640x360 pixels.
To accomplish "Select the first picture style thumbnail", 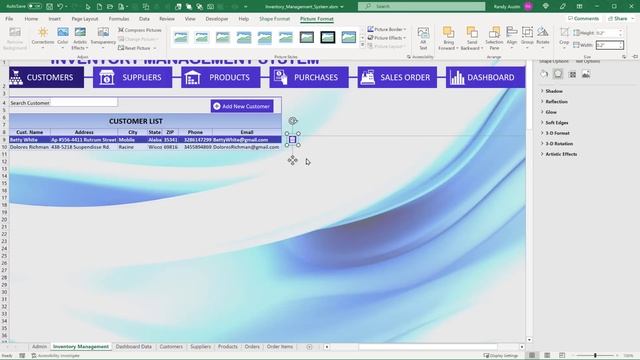I will (181, 37).
